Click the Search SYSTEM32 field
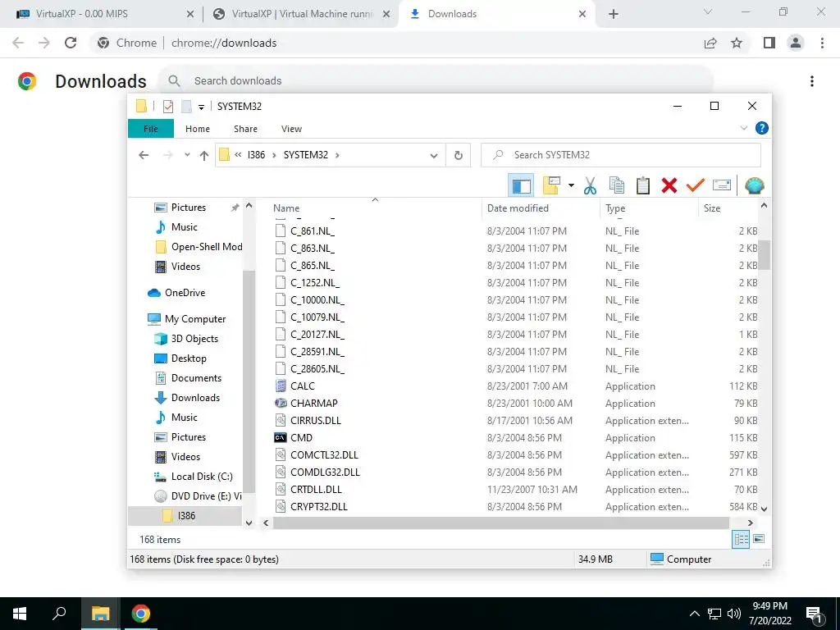This screenshot has width=840, height=630. coord(620,155)
